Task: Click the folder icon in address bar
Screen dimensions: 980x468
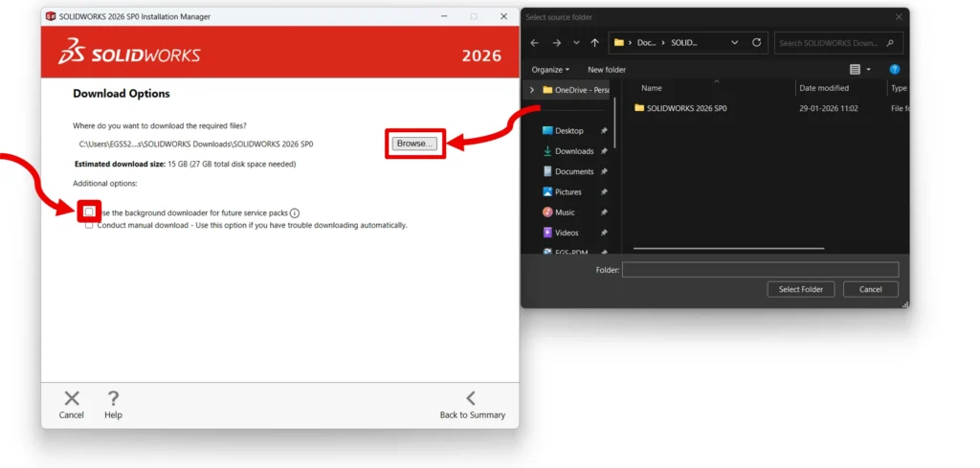Action: [x=619, y=43]
